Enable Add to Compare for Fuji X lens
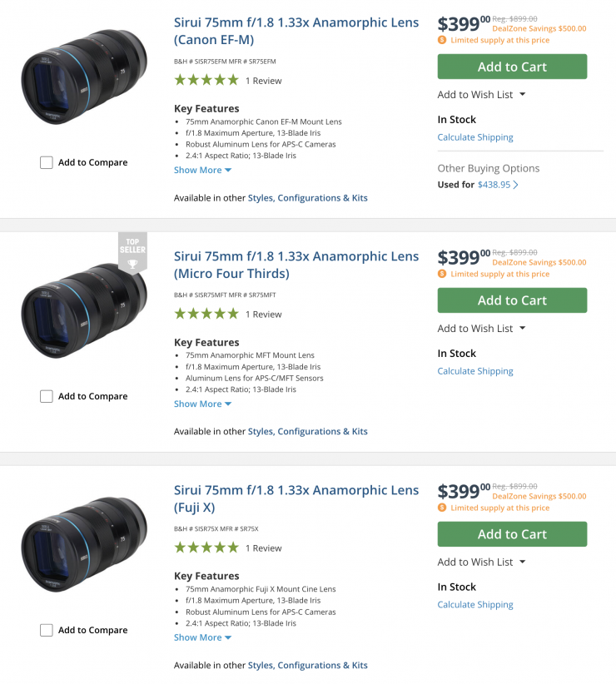This screenshot has width=616, height=684. 47,631
